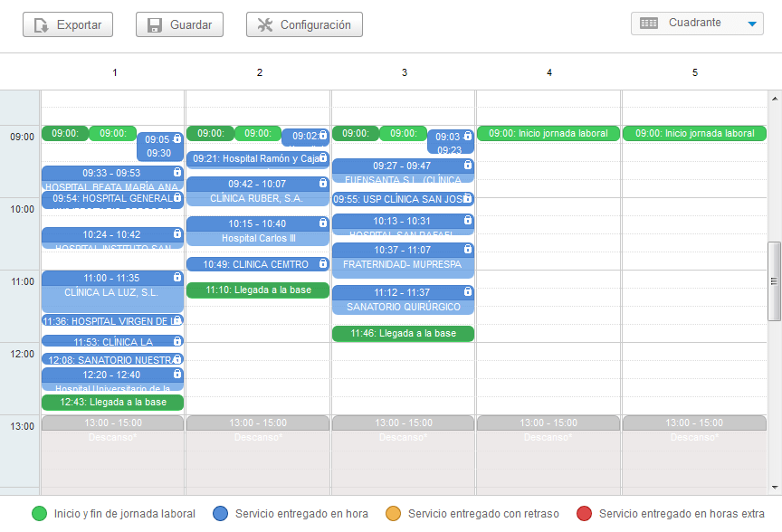Click the floppy disk save icon
The height and width of the screenshot is (532, 782).
tap(155, 25)
